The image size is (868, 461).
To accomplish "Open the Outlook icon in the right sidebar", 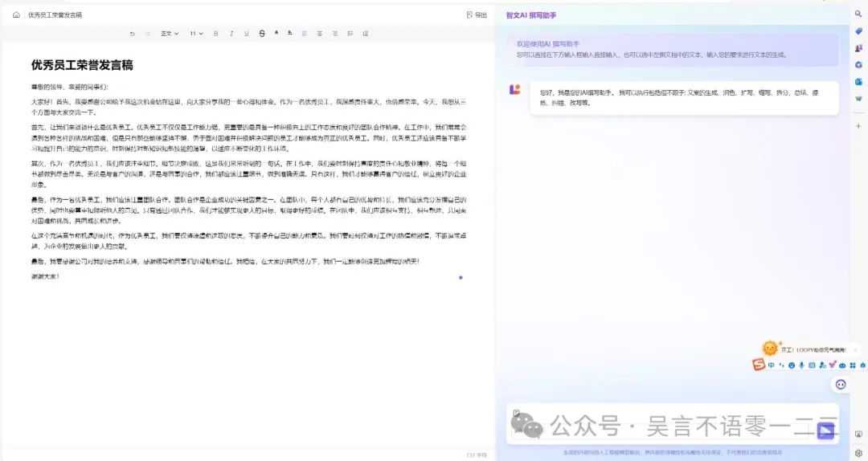I will click(858, 81).
